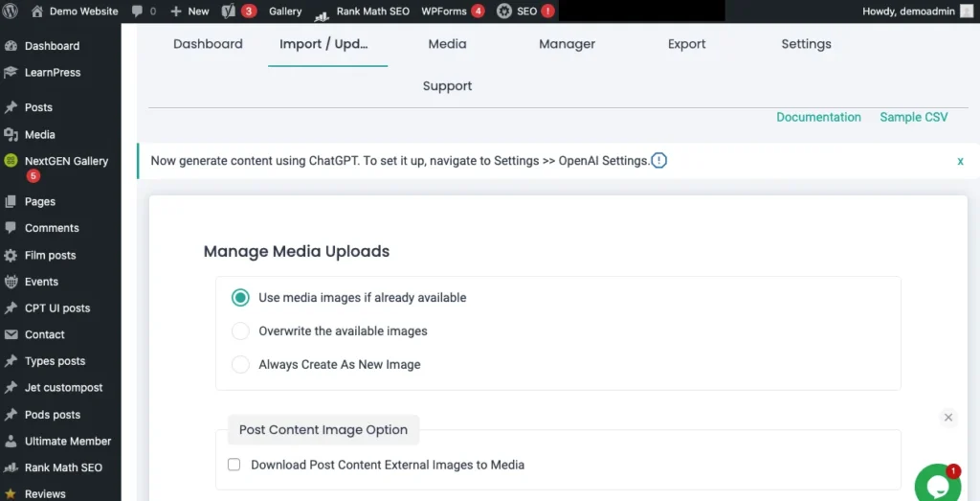Click the Yoast SEO icon in admin bar

(x=230, y=11)
